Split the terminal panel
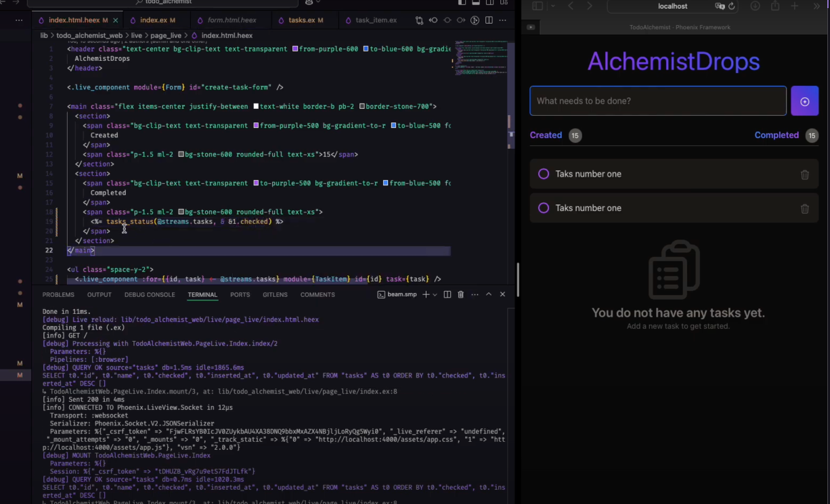The width and height of the screenshot is (830, 504). 447,295
